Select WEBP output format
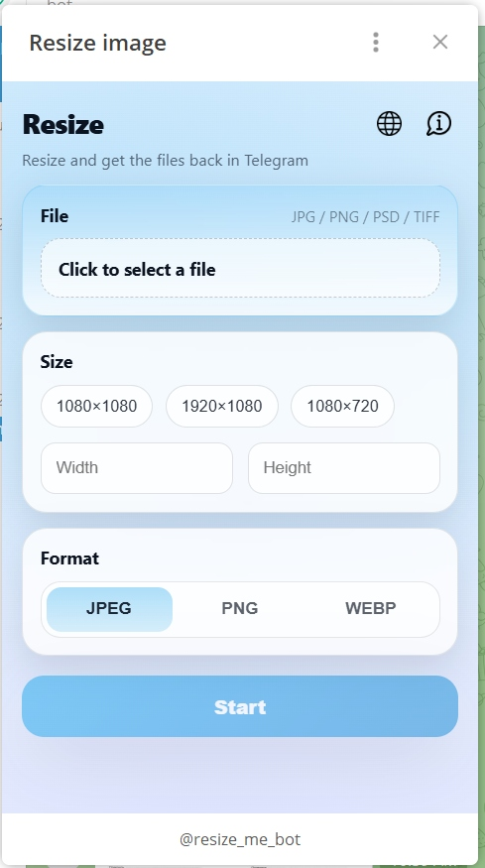 point(370,609)
